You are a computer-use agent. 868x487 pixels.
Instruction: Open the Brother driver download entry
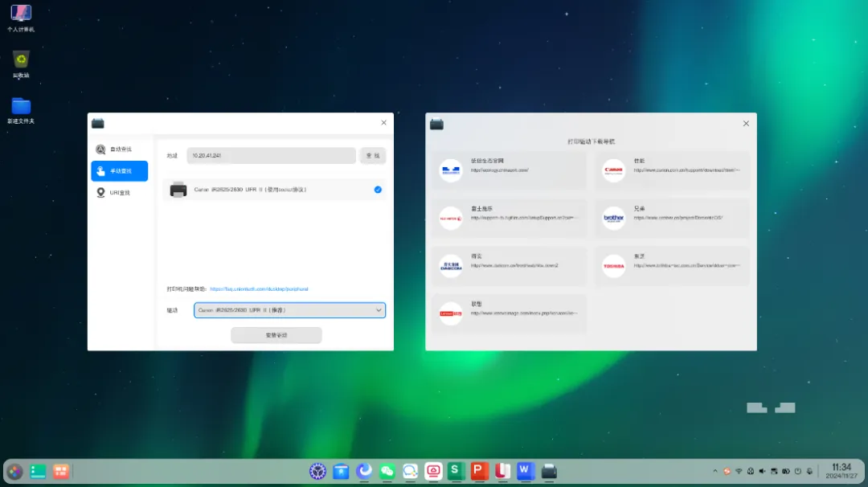tap(673, 218)
